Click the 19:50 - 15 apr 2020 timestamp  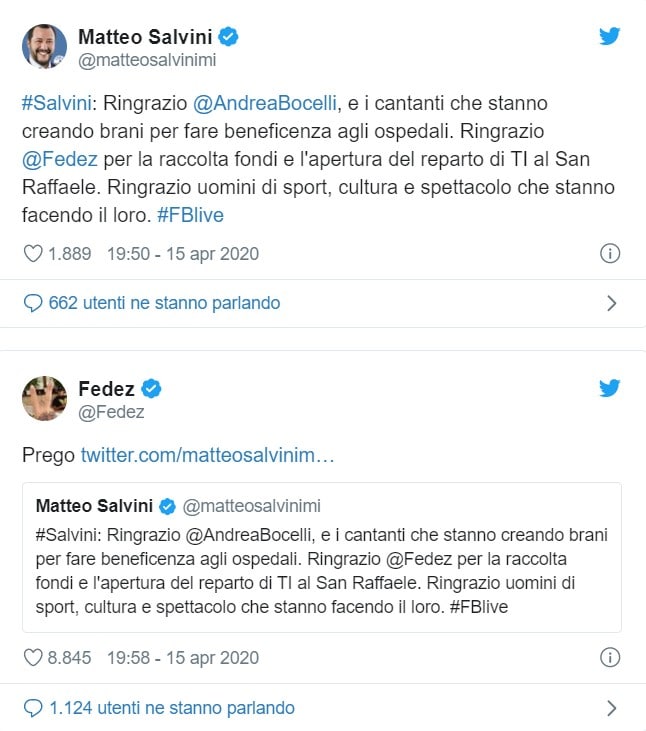coord(182,254)
